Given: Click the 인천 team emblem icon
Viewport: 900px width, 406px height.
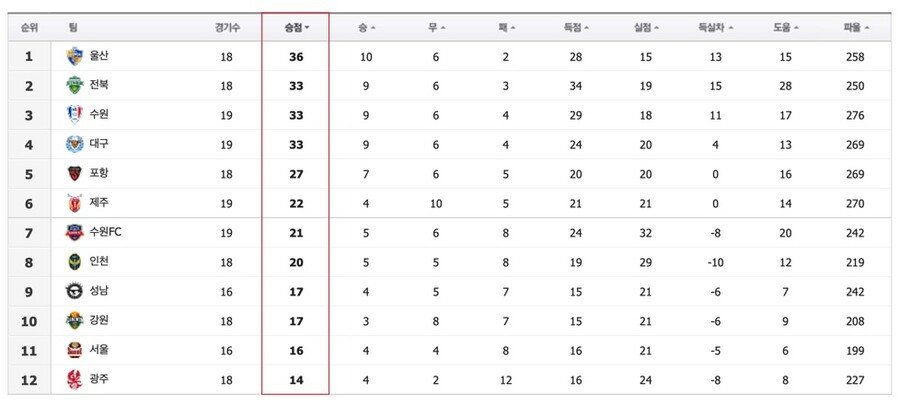Looking at the screenshot, I should click(x=75, y=262).
